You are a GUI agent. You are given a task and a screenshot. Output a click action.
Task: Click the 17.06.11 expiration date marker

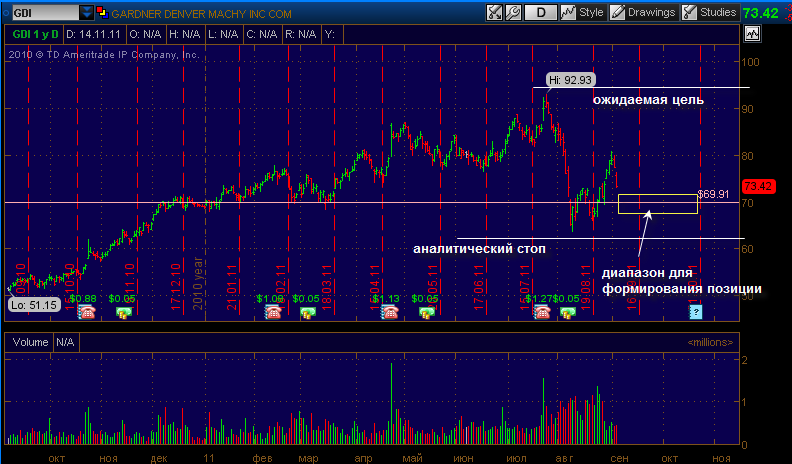click(478, 287)
